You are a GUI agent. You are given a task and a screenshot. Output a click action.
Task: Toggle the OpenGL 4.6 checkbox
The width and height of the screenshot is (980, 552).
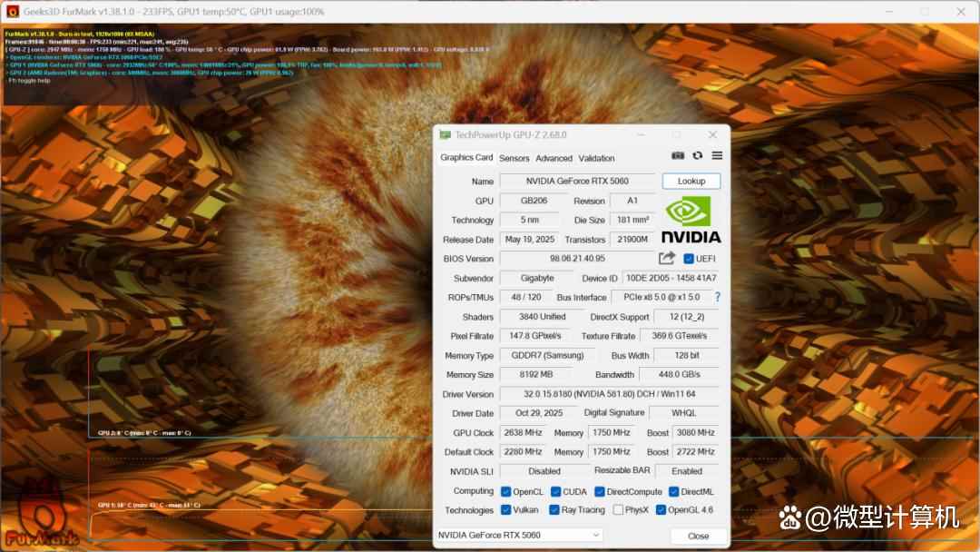pyautogui.click(x=661, y=510)
